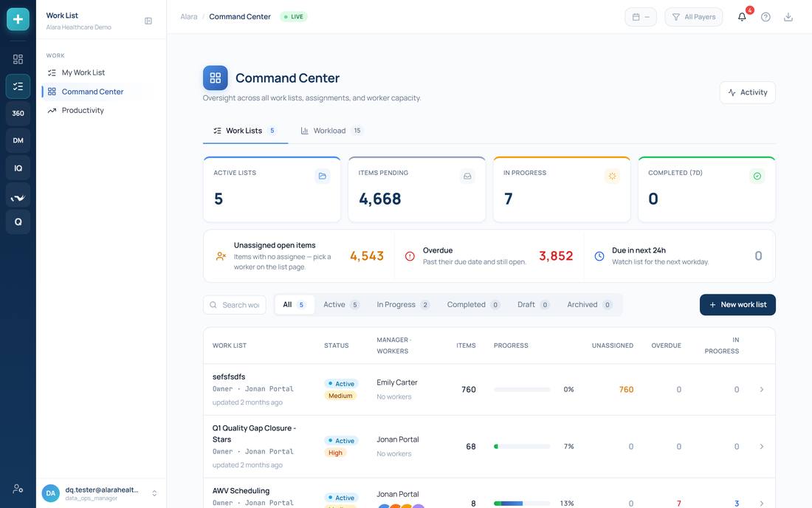Viewport: 812px width, 508px height.
Task: Click the sefsfsdfs 0% progress bar
Action: tap(522, 389)
